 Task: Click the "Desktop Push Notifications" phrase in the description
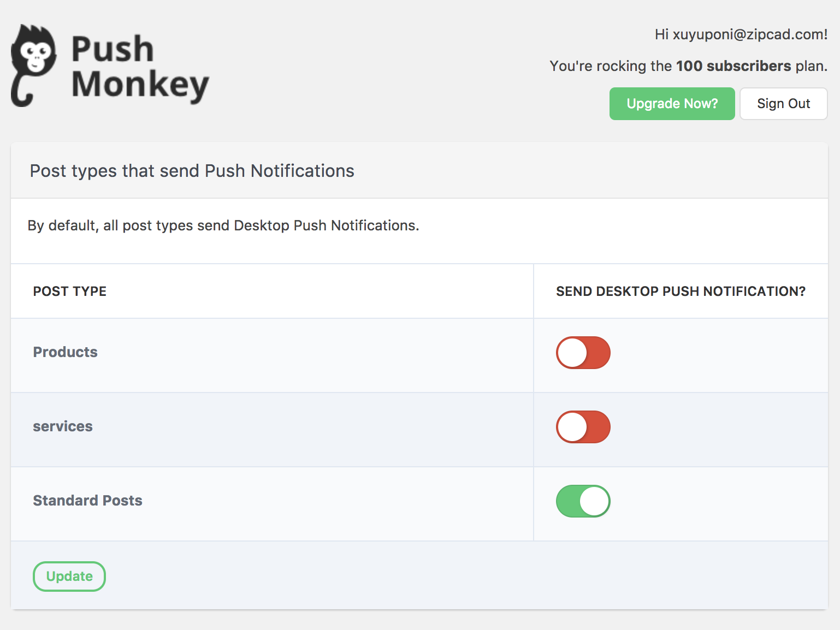click(x=326, y=225)
